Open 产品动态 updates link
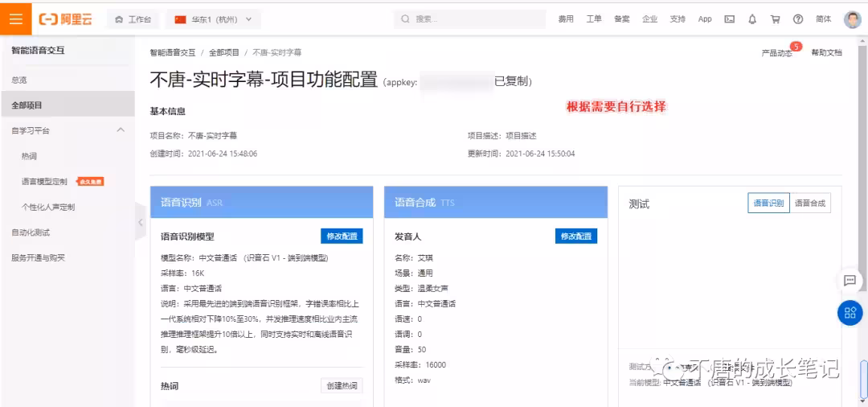 point(776,53)
